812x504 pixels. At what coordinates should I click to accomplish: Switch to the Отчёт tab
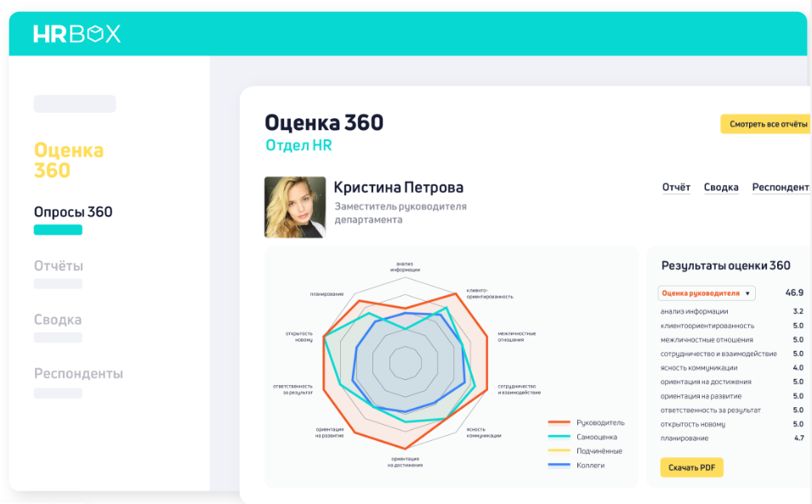pos(677,187)
